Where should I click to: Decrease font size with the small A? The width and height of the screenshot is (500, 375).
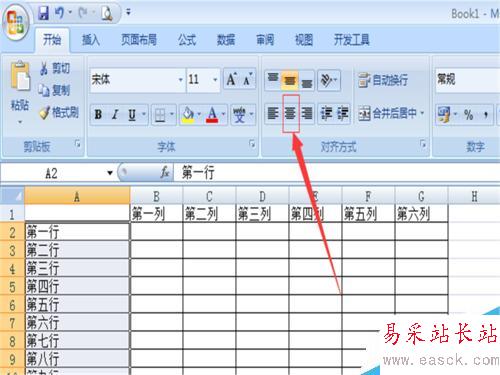coord(248,80)
